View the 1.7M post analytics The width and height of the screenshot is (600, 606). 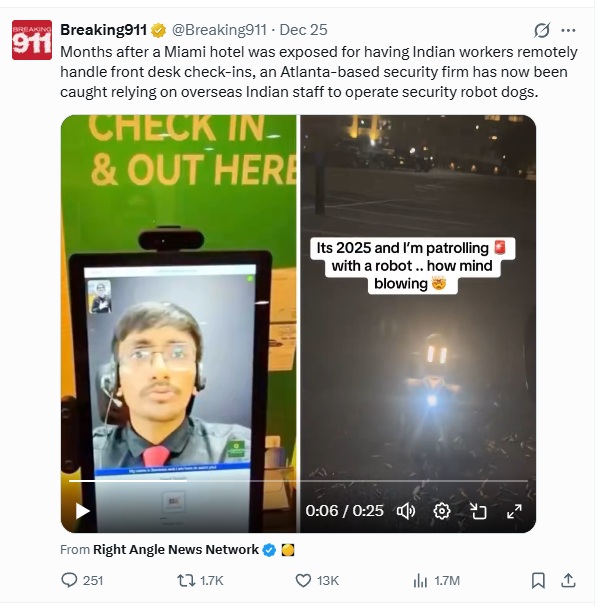(436, 580)
